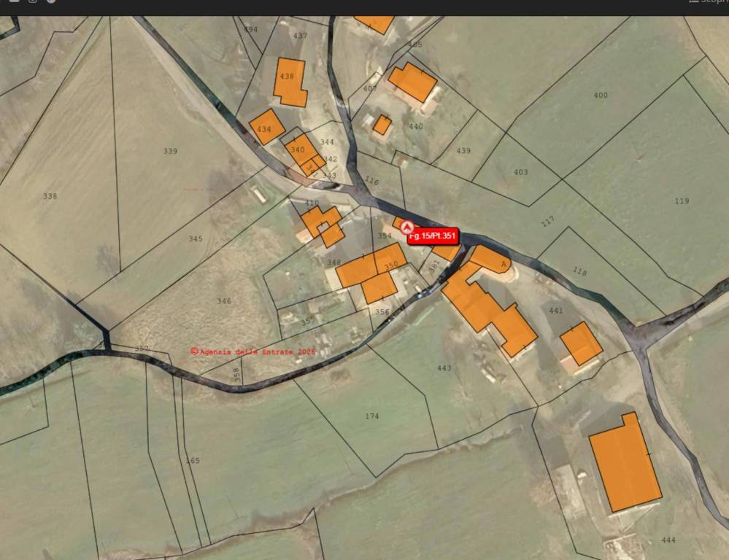
Task: Click the red Fg.15/Pt.351 label
Action: pyautogui.click(x=433, y=236)
